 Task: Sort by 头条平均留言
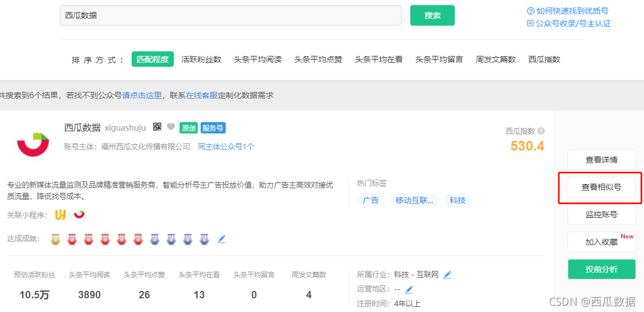coord(439,59)
